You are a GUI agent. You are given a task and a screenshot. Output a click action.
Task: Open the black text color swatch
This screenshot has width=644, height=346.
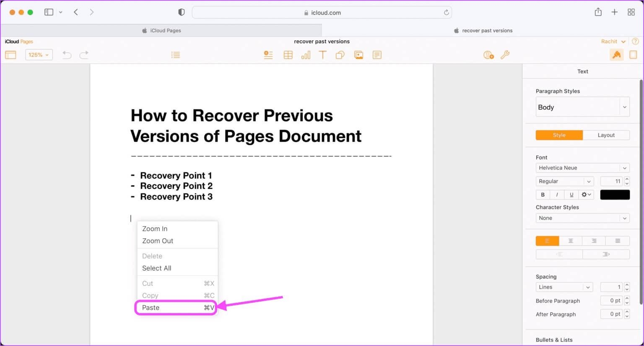tap(615, 195)
